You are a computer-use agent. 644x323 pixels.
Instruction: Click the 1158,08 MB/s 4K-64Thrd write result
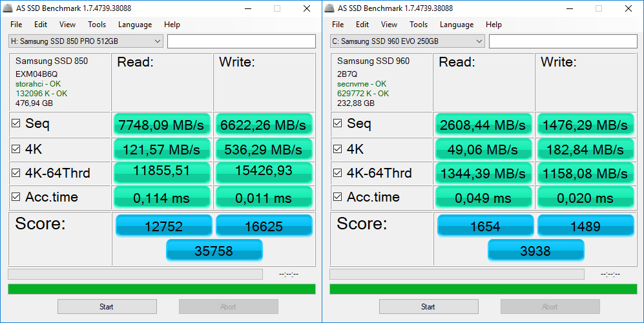point(585,173)
